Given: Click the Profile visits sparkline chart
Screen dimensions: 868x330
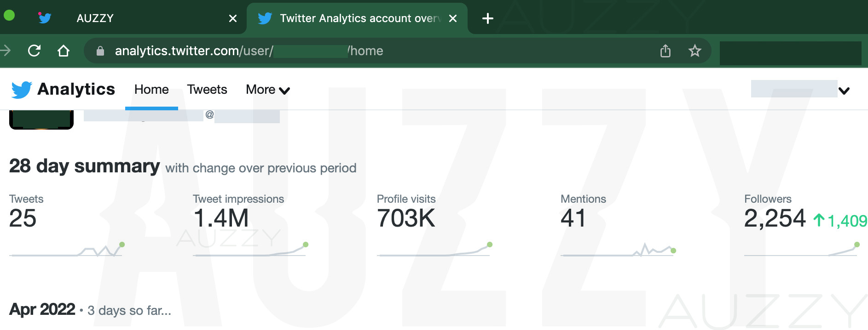Looking at the screenshot, I should point(434,250).
